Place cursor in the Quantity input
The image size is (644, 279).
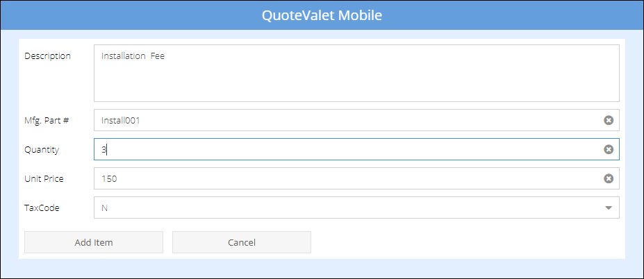[x=347, y=149]
